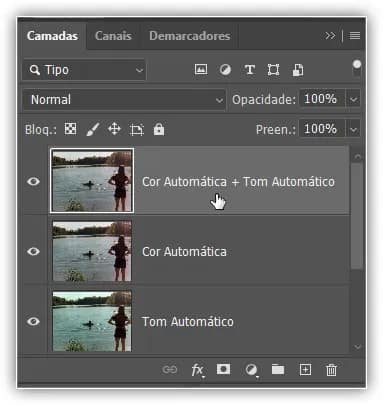383x405 pixels.
Task: Switch to the Camadas tab
Action: (52, 36)
